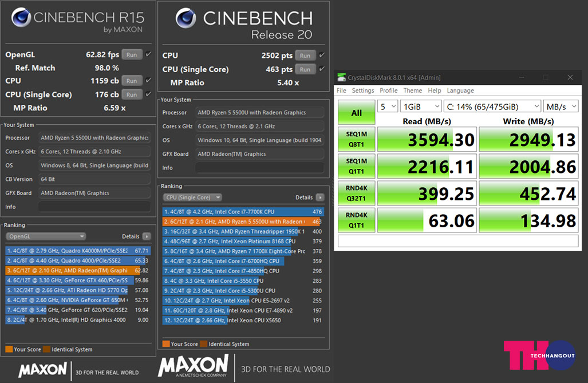This screenshot has height=383, width=588.
Task: Toggle the Release 20 CPU test checkbox
Action: 322,55
